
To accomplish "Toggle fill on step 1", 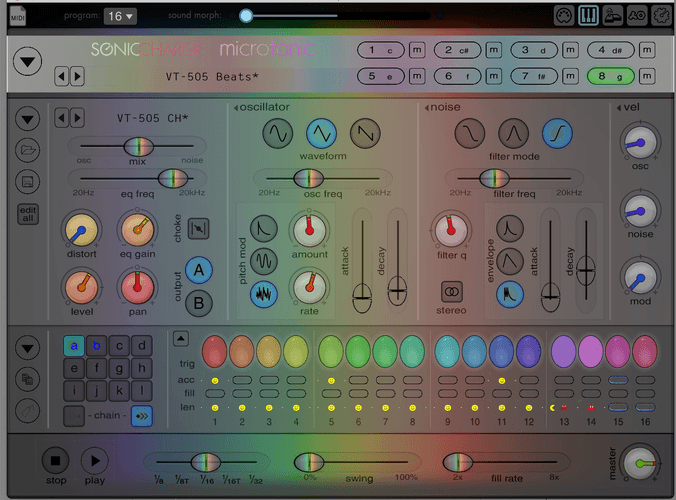I will (215, 394).
